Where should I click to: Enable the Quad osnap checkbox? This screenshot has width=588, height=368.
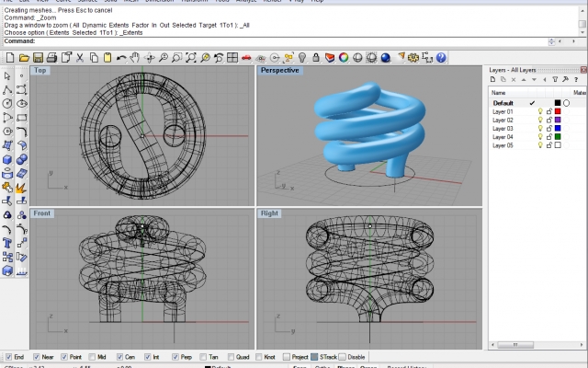coord(231,357)
